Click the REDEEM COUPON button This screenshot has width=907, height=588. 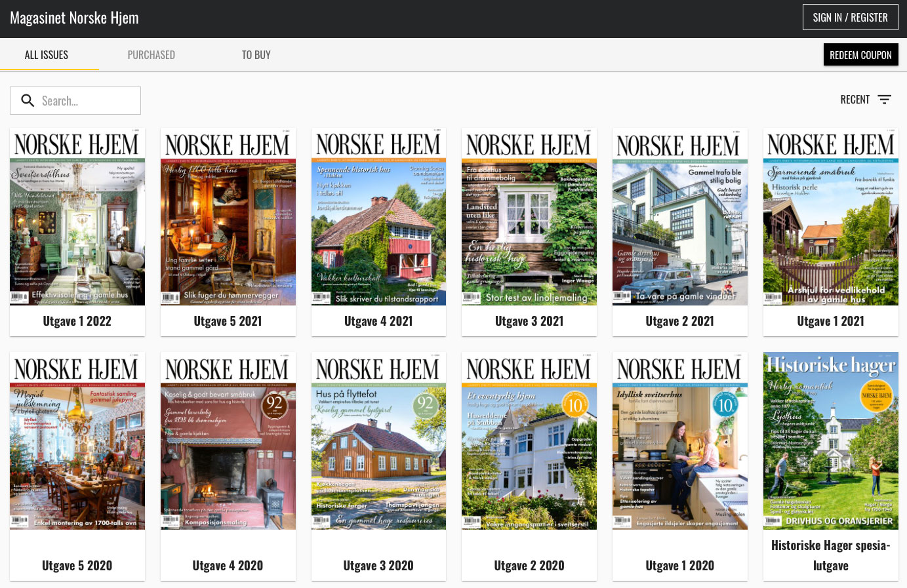861,55
